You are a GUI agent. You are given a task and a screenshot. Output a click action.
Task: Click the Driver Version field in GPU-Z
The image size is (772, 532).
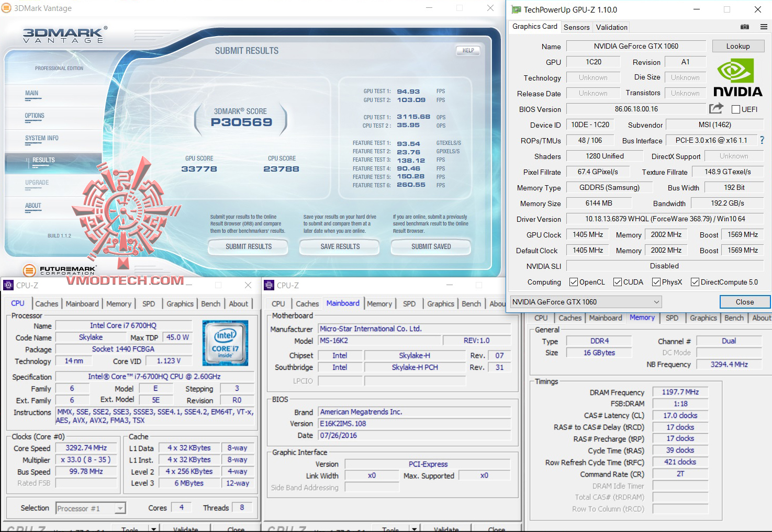(x=665, y=219)
